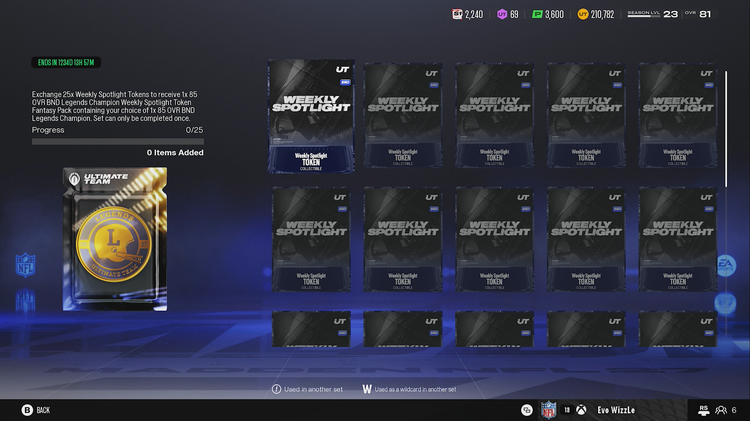This screenshot has width=750, height=421.
Task: Open the RS social menu icon
Action: (x=703, y=410)
